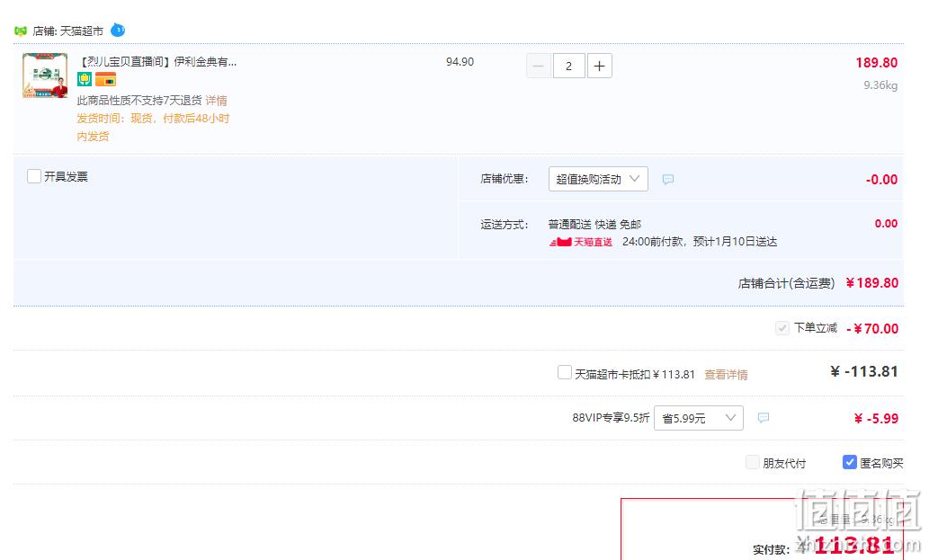This screenshot has height=560, width=929.
Task: Click the 天猫直送 delivery badge
Action: pyautogui.click(x=581, y=242)
